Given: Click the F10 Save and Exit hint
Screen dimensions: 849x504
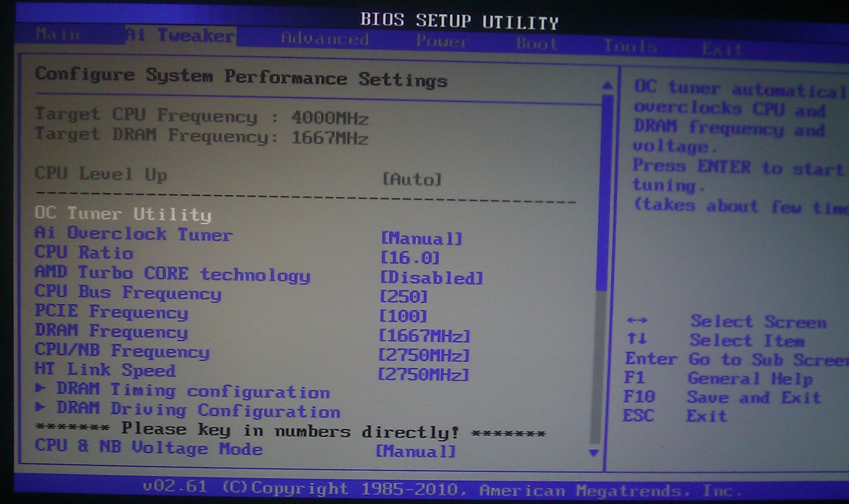Looking at the screenshot, I should 722,397.
